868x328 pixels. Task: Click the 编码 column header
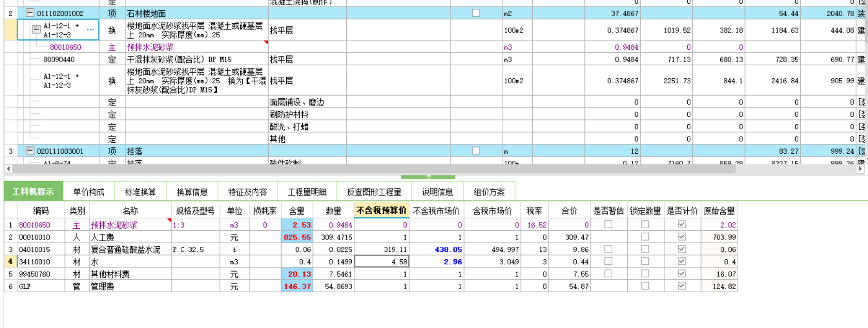tap(41, 211)
